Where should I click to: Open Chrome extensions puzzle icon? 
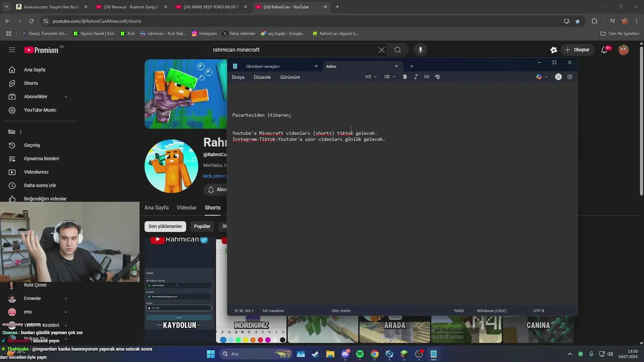coord(594,21)
